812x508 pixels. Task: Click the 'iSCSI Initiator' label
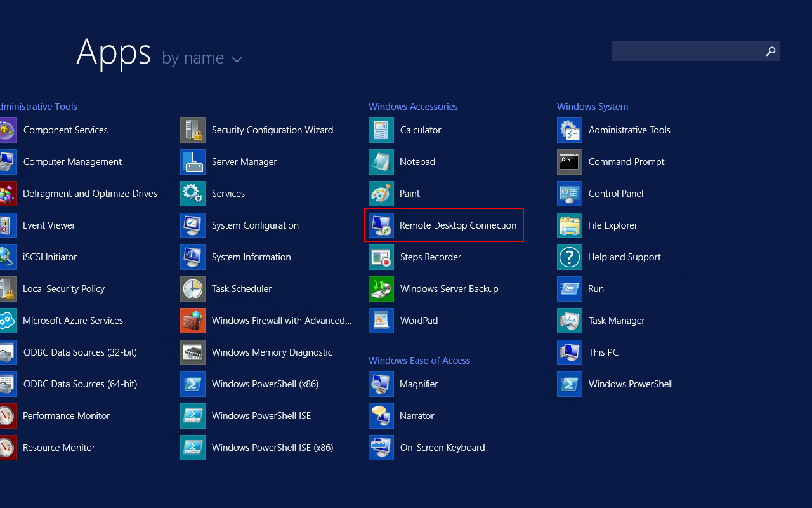click(x=49, y=257)
